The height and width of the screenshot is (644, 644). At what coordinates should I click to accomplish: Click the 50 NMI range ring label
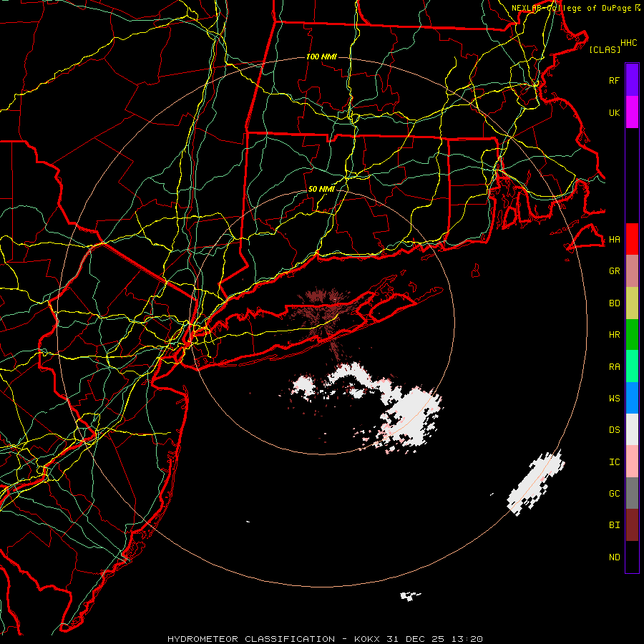(x=321, y=189)
